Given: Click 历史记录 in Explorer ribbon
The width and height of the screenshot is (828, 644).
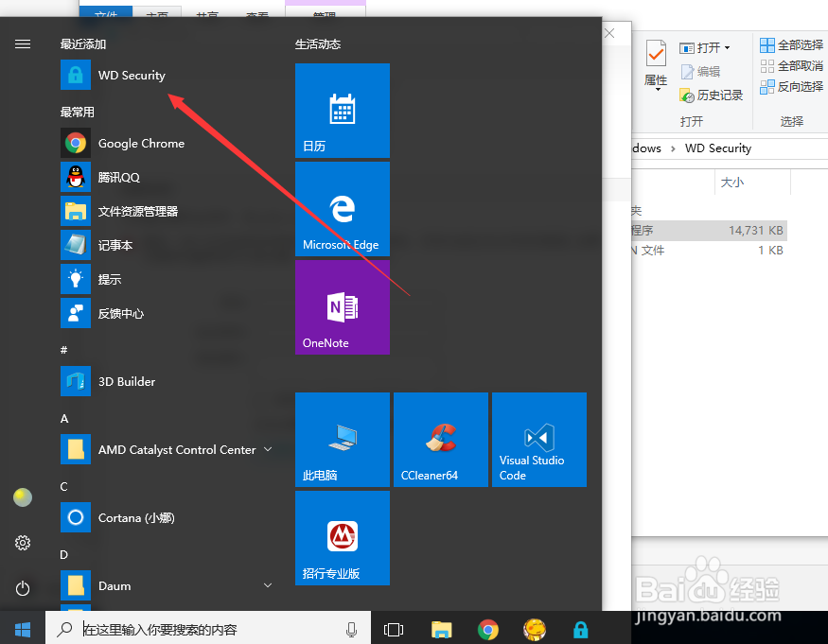Looking at the screenshot, I should [x=711, y=95].
